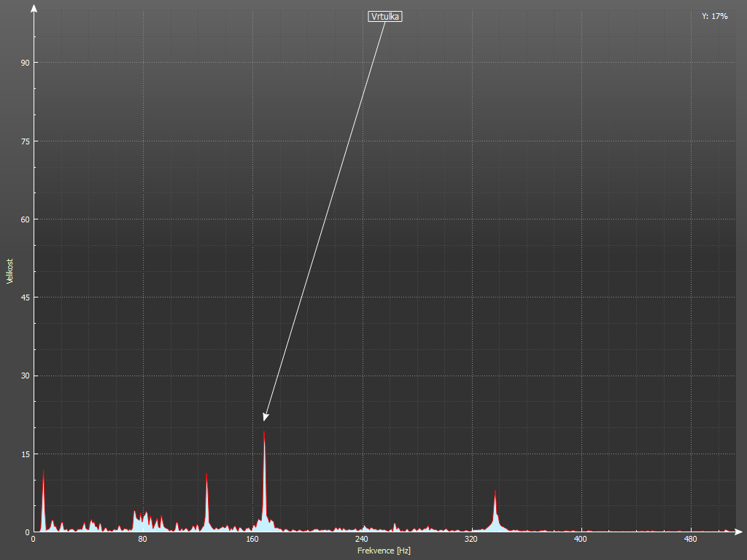Click the 80 tick label on frequency axis
747x560 pixels.
pyautogui.click(x=142, y=540)
